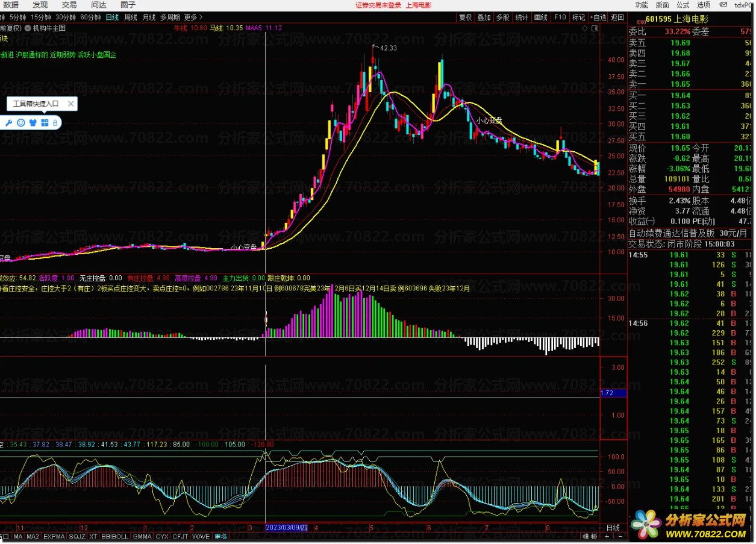Click +自选 to add to watchlist

598,17
